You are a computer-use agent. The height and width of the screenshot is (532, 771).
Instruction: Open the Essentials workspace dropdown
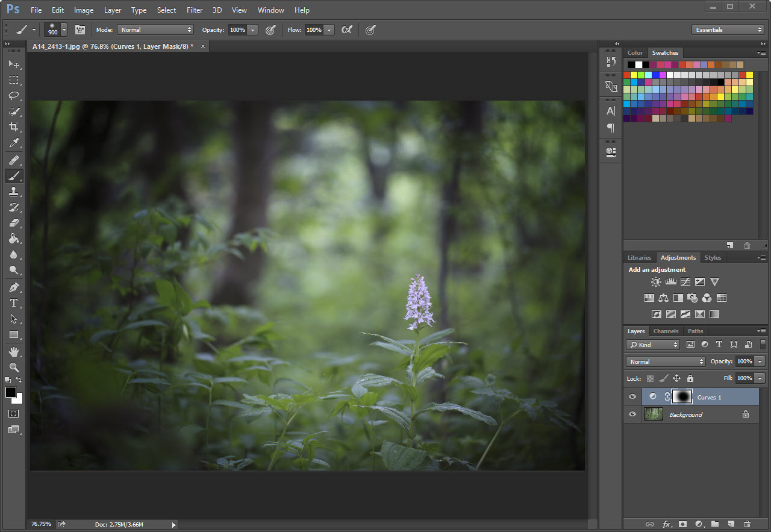coord(728,30)
